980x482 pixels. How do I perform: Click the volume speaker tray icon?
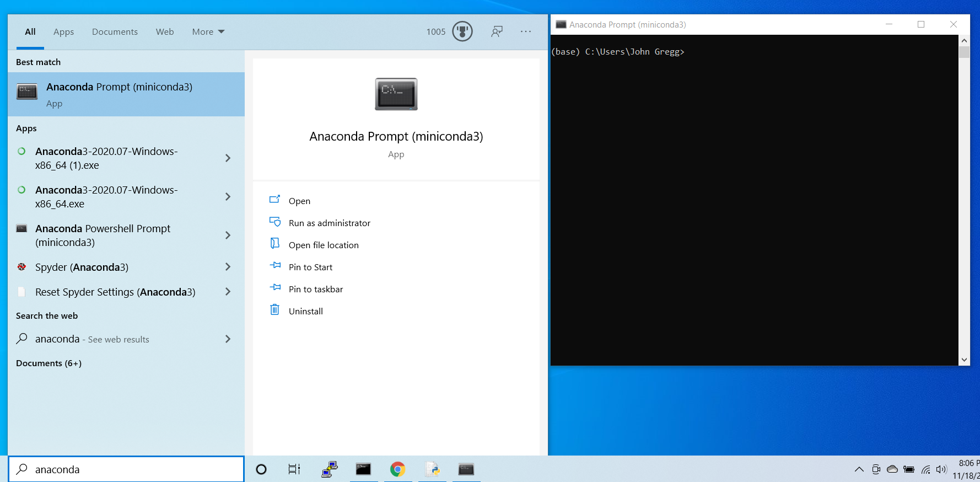click(x=941, y=470)
